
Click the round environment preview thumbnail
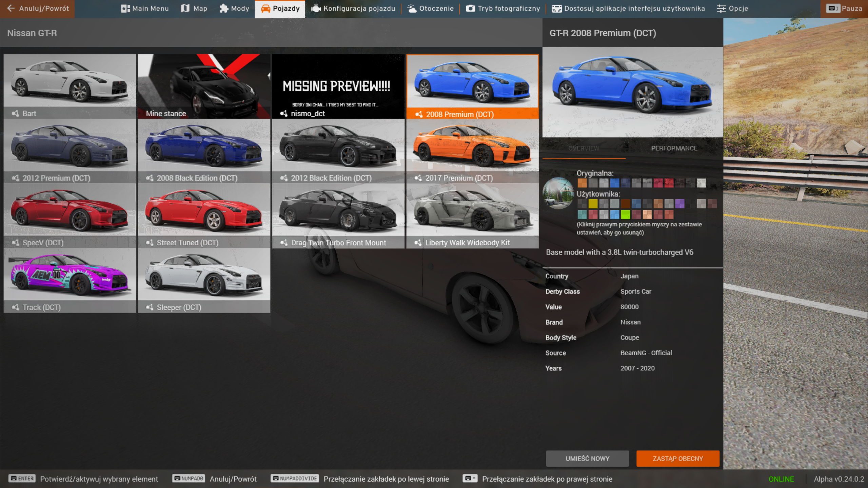click(x=558, y=193)
